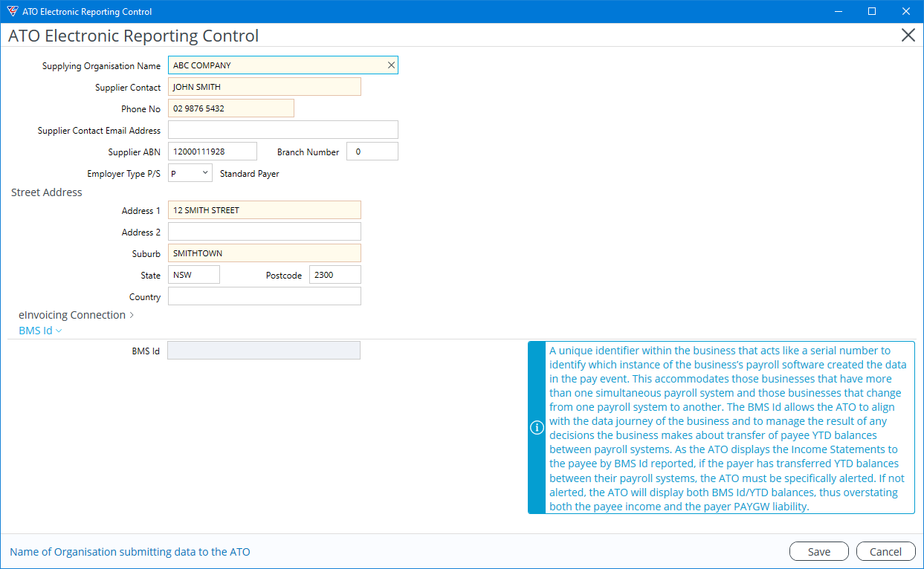Click the info icon beside BMS Id description

pyautogui.click(x=537, y=428)
